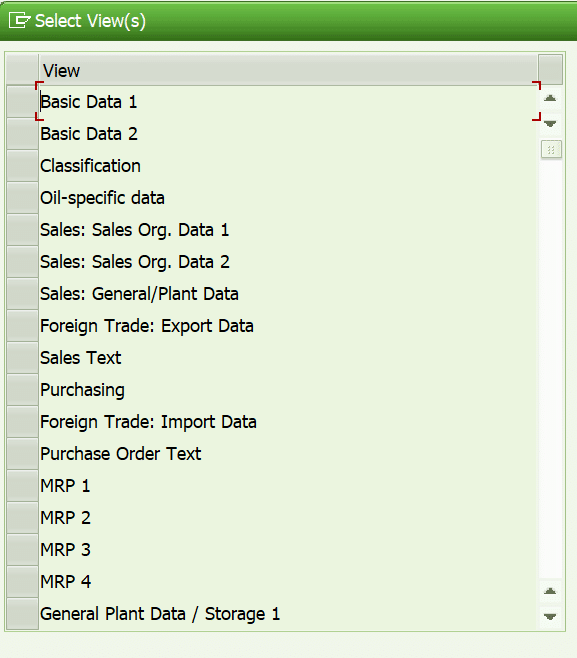Screen dimensions: 577x658
Task: Toggle the row selector for Classification
Action: click(23, 166)
